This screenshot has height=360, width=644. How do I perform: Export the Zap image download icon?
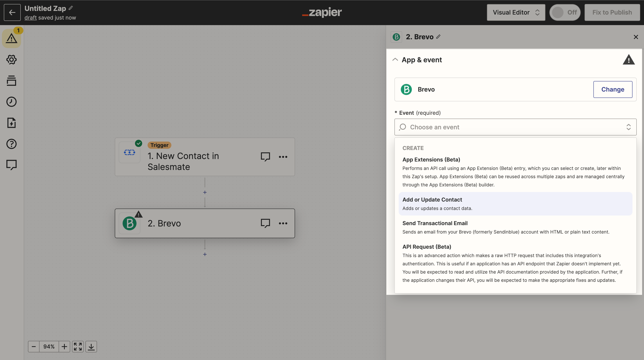click(91, 347)
